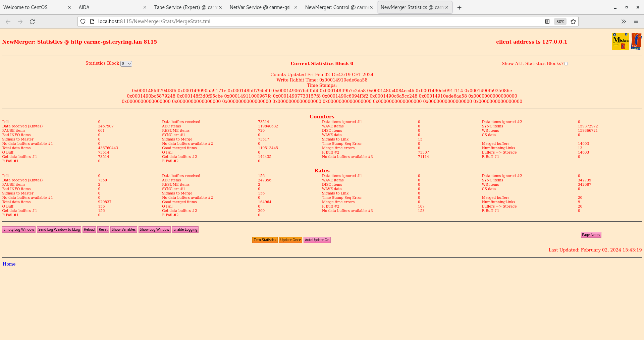Click Counters ADC items value 119840632
Screen dimensions: 644x340
coord(268,126)
